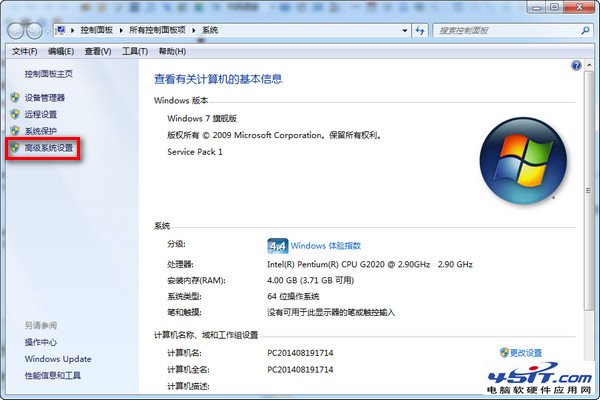Viewport: 600px width, 400px height.
Task: Click the Service Pack 1 text
Action: point(195,152)
